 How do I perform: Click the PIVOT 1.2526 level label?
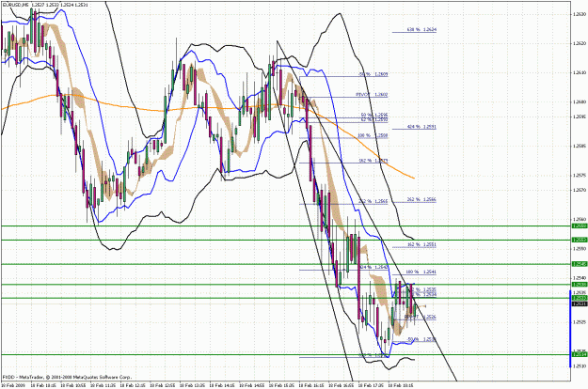point(420,317)
